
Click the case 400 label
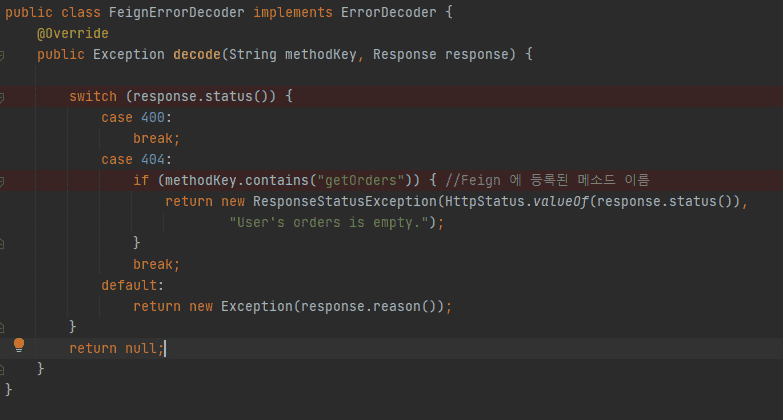(136, 117)
